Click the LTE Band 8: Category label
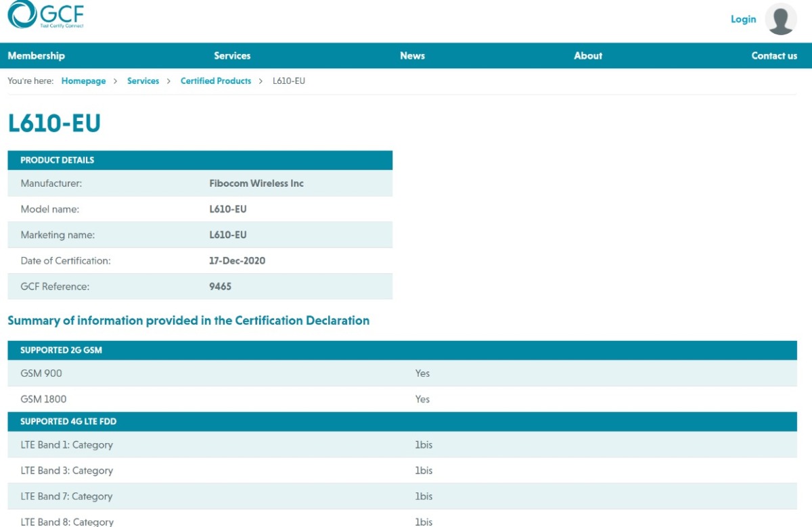 click(x=67, y=522)
